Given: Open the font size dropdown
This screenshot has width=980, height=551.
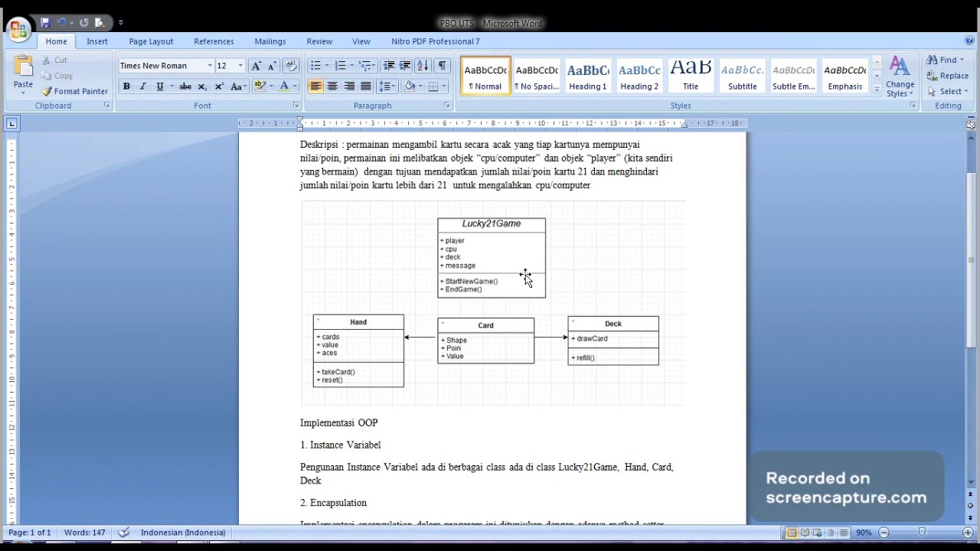Looking at the screenshot, I should 240,66.
